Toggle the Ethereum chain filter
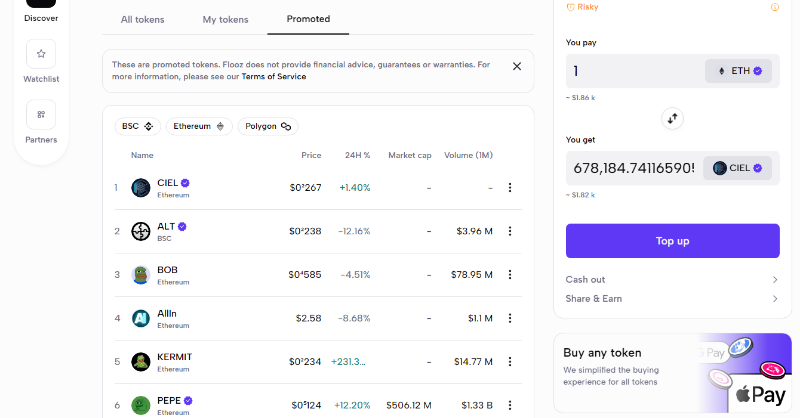The width and height of the screenshot is (800, 418). coord(199,126)
